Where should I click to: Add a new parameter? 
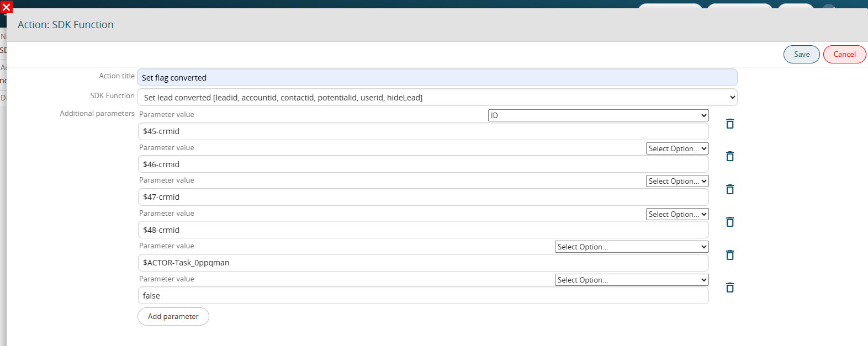click(173, 316)
